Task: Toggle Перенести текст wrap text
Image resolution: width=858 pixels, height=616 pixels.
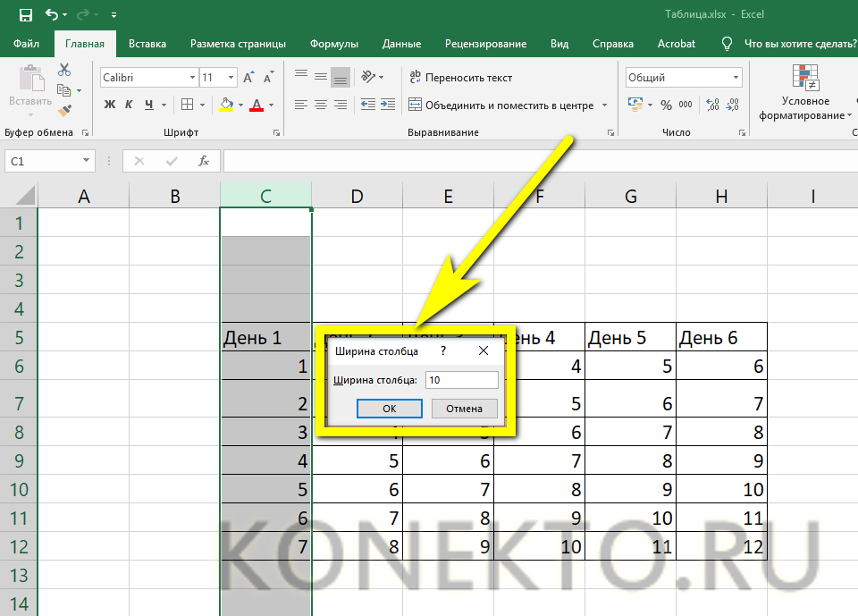Action: coord(460,78)
